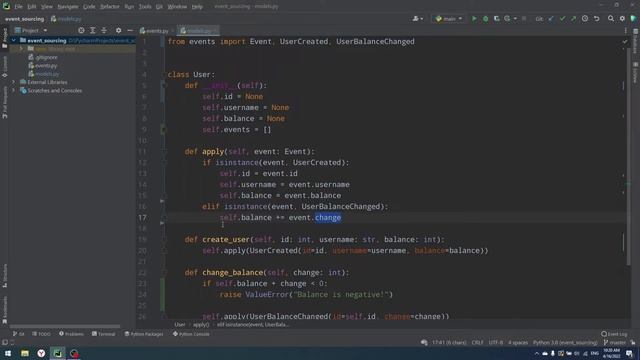The height and width of the screenshot is (360, 640).
Task: Open the Python 3.8 interpreter selector
Action: coord(565,342)
